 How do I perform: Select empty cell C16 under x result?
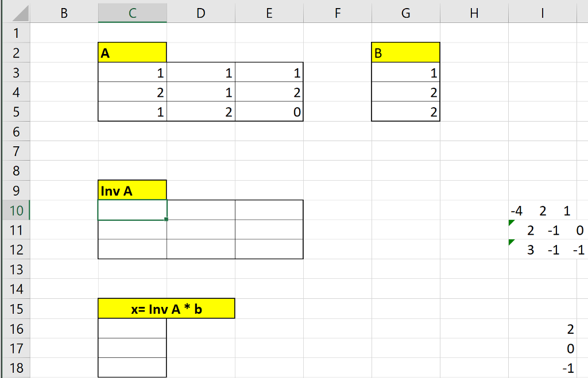pyautogui.click(x=133, y=329)
